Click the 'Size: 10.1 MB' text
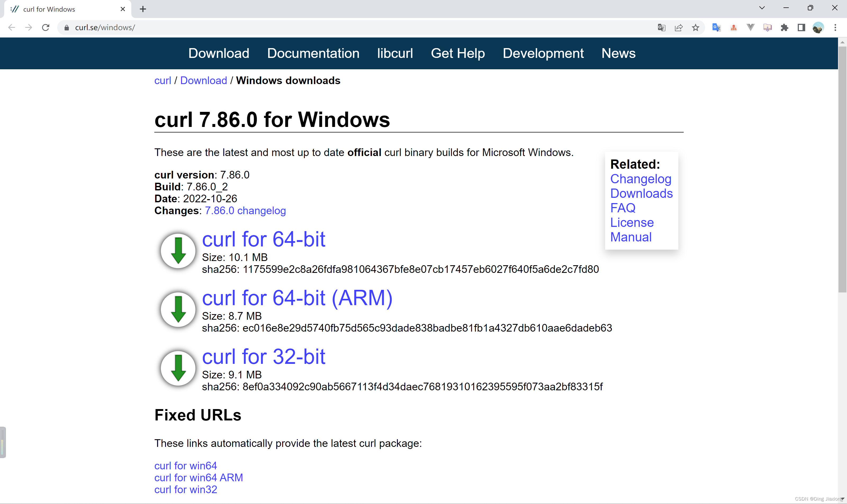This screenshot has width=847, height=504. tap(235, 258)
